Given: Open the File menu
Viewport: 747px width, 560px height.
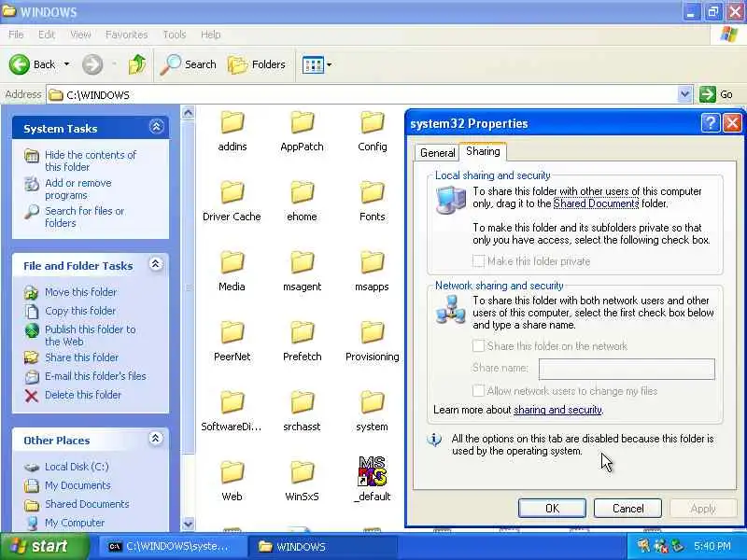Looking at the screenshot, I should point(16,35).
